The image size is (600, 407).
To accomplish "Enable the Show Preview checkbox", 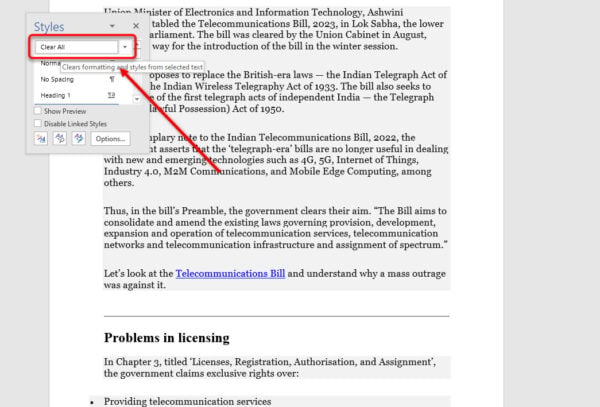I will tap(38, 111).
